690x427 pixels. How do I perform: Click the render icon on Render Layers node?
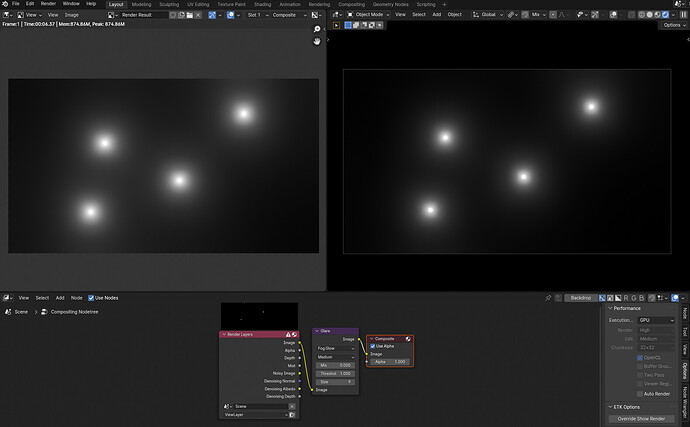point(294,335)
